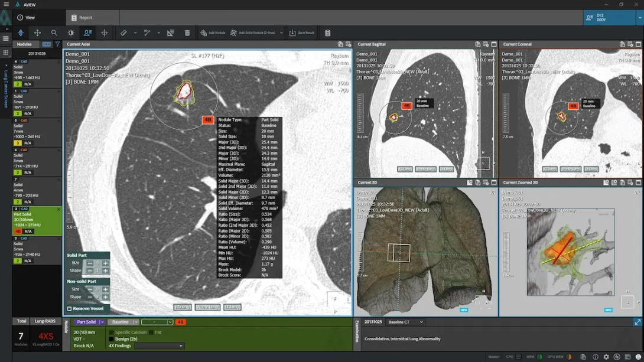644x362 pixels.
Task: Open the brightness/contrast adjustment tool
Action: tap(72, 32)
